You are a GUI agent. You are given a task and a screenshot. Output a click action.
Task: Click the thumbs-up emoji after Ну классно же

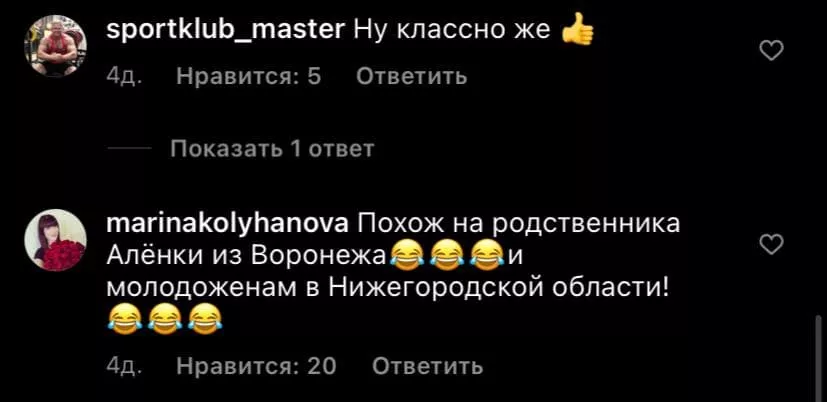tap(578, 32)
